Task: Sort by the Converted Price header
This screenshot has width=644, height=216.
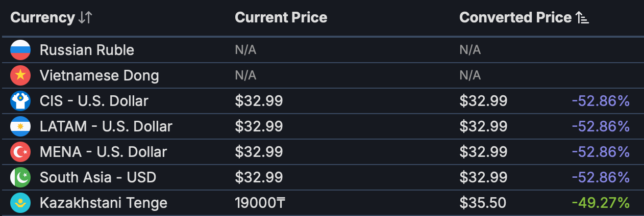Action: coord(515,18)
